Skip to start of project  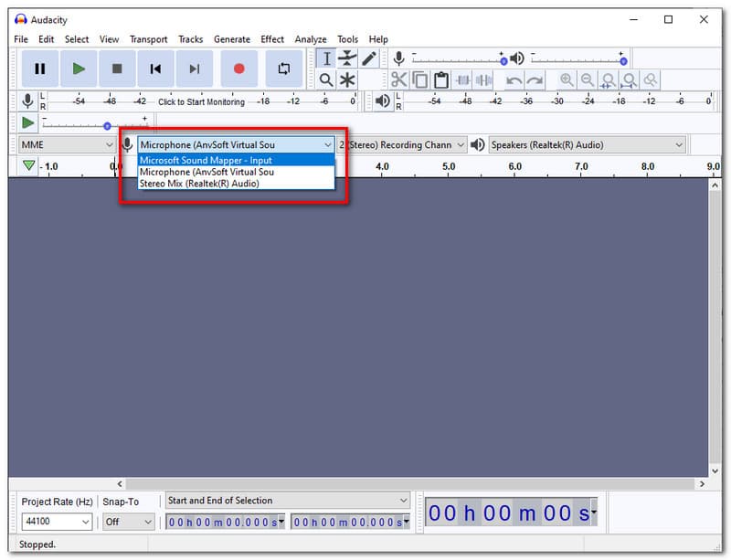pyautogui.click(x=155, y=69)
